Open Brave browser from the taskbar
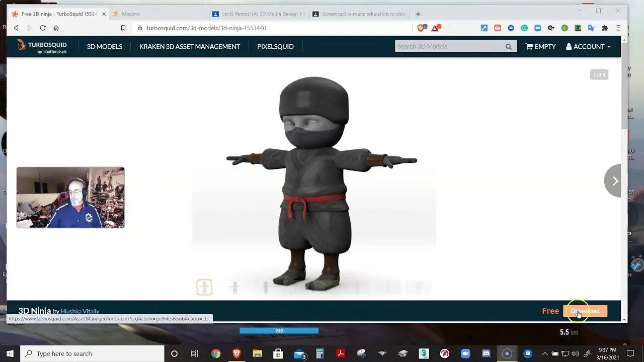 tap(236, 353)
